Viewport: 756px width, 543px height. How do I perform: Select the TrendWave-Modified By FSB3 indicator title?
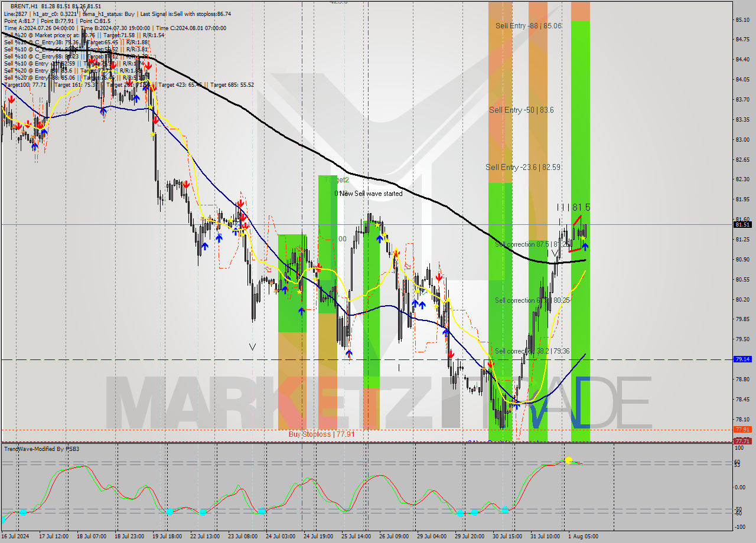[x=42, y=449]
